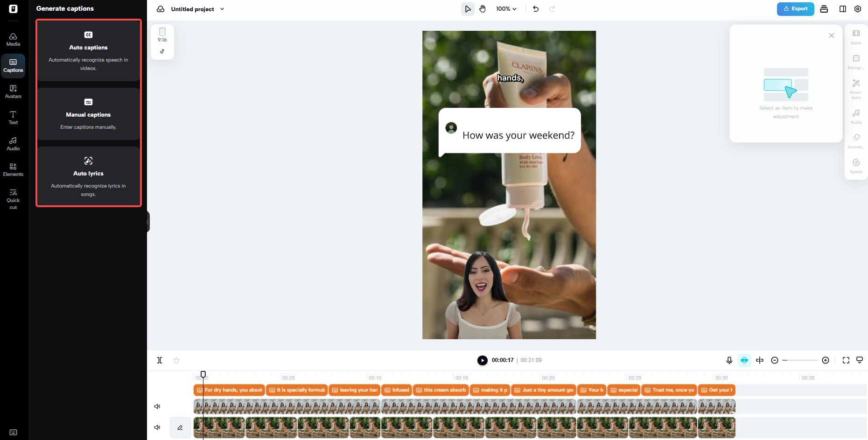The image size is (868, 440).
Task: Choose Auto captions to recognize speech
Action: pos(88,51)
